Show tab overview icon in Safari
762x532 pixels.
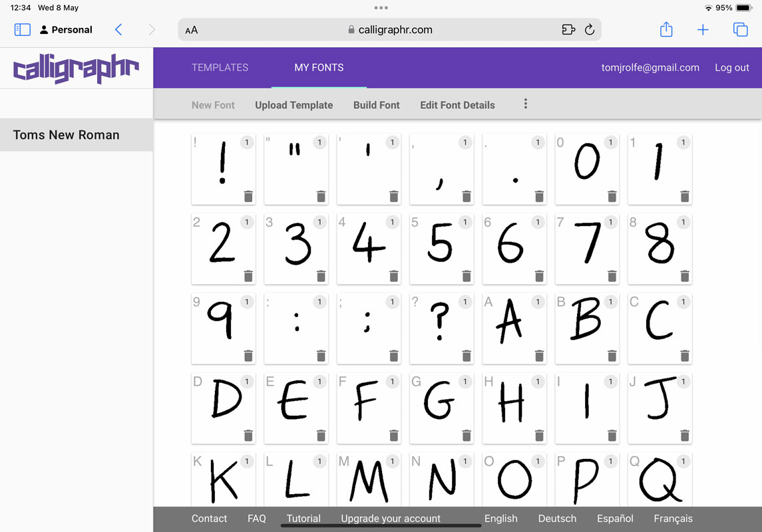[x=740, y=30]
